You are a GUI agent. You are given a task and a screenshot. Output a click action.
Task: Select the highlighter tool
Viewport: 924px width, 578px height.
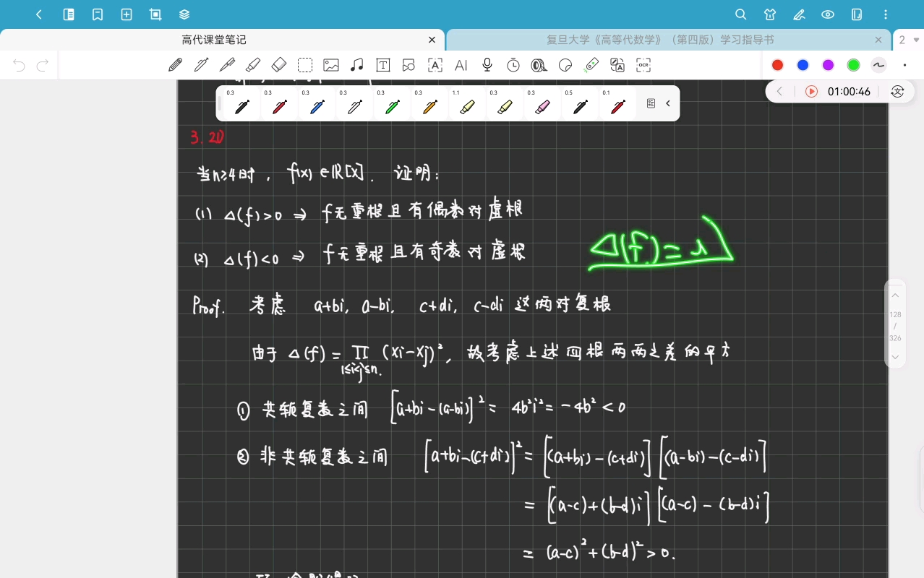point(253,65)
